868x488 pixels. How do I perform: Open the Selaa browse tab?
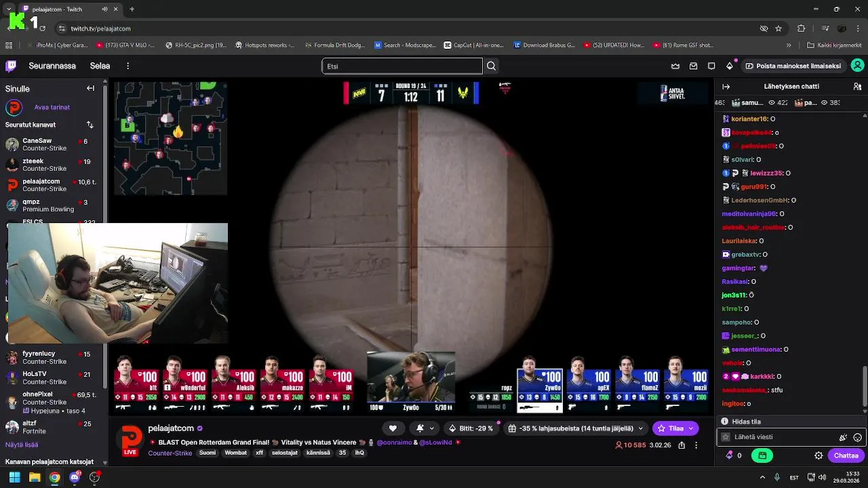(x=100, y=66)
